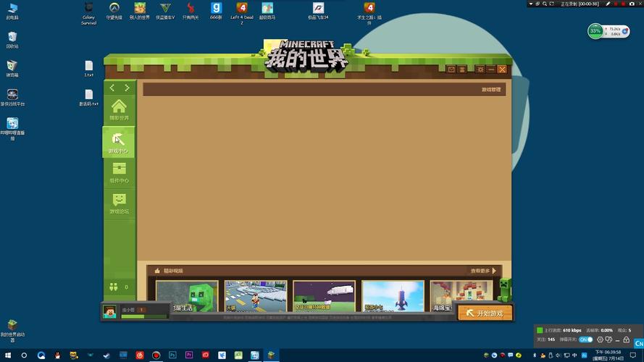This screenshot has width=644, height=362.
Task: Expand 查看更多 videos arrow
Action: (494, 271)
